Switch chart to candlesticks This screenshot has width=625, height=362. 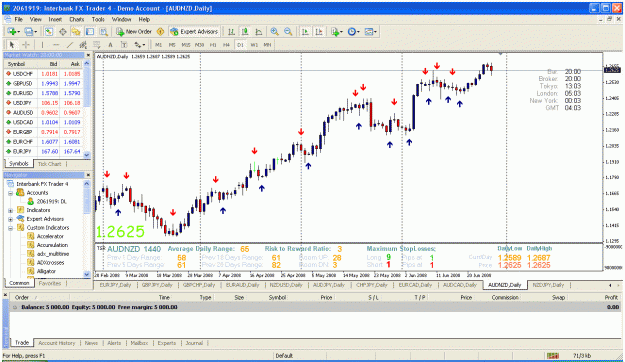click(245, 31)
